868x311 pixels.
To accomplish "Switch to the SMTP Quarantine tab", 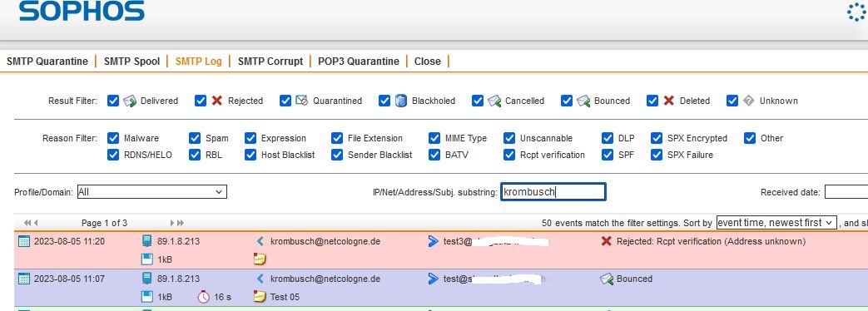I will point(47,62).
